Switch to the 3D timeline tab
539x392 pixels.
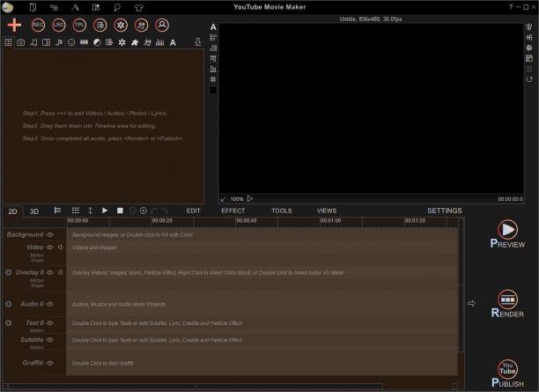[34, 211]
